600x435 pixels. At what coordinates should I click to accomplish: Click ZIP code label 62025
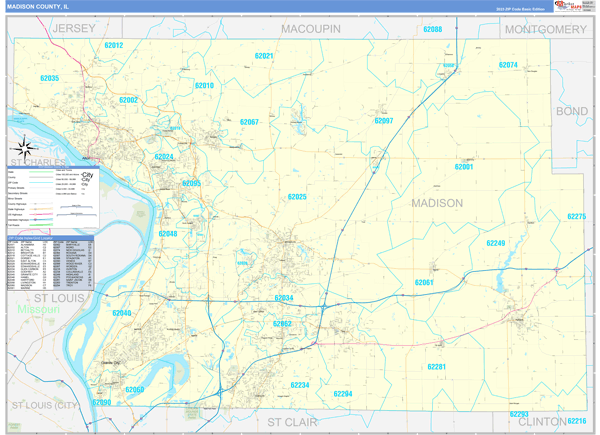coord(297,197)
